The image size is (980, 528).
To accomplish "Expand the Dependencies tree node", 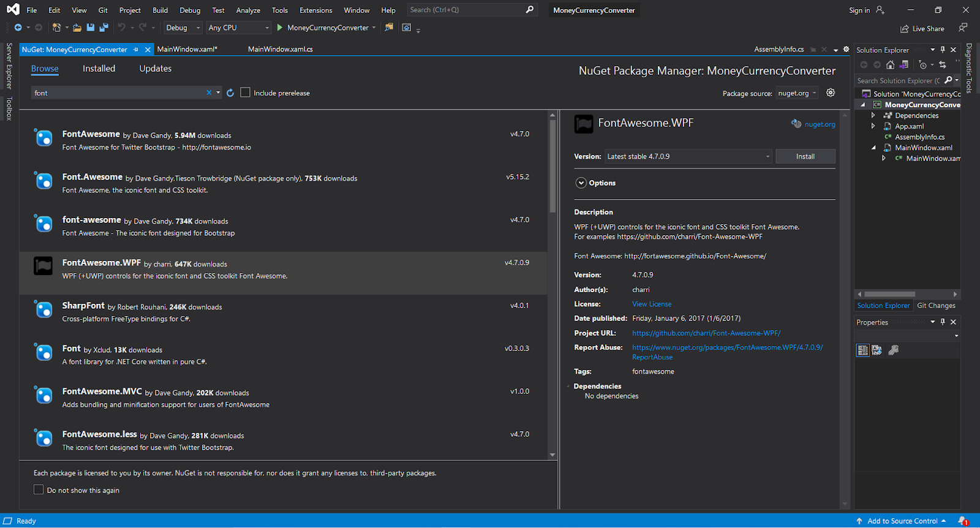I will point(873,115).
